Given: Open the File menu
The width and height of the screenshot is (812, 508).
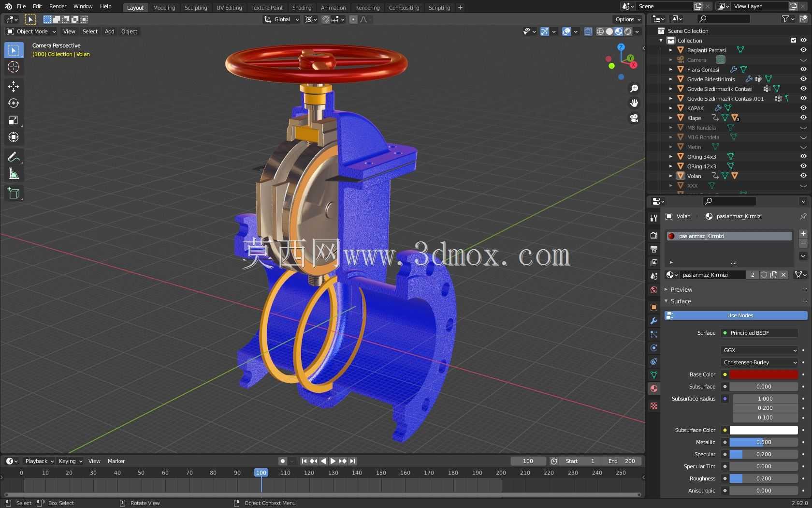Looking at the screenshot, I should point(21,6).
